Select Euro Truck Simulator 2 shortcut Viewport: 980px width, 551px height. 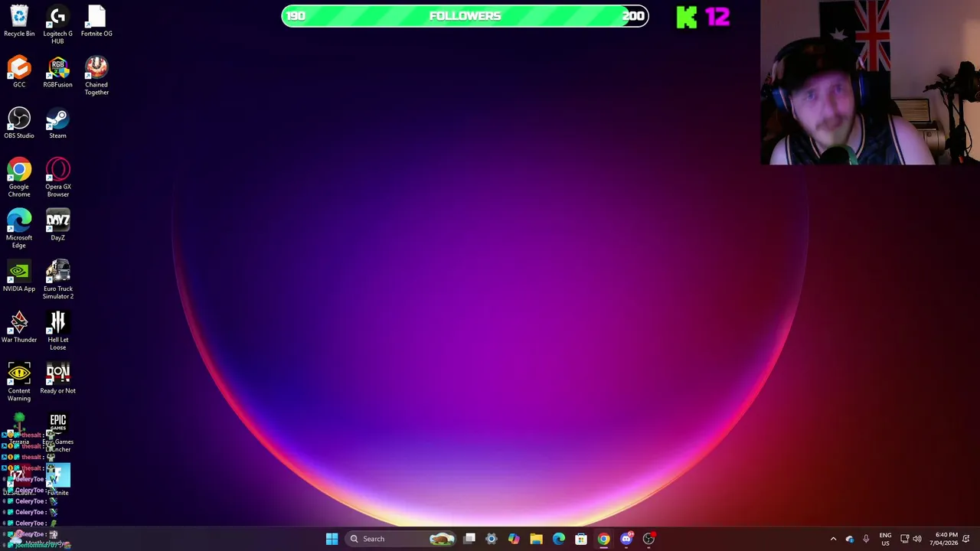[57, 280]
